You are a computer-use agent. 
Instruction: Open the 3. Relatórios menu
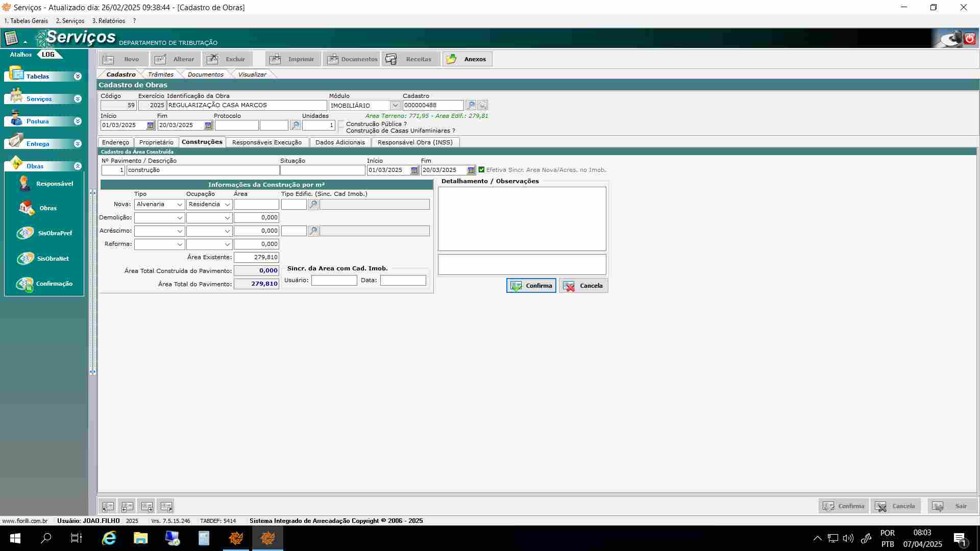[108, 21]
